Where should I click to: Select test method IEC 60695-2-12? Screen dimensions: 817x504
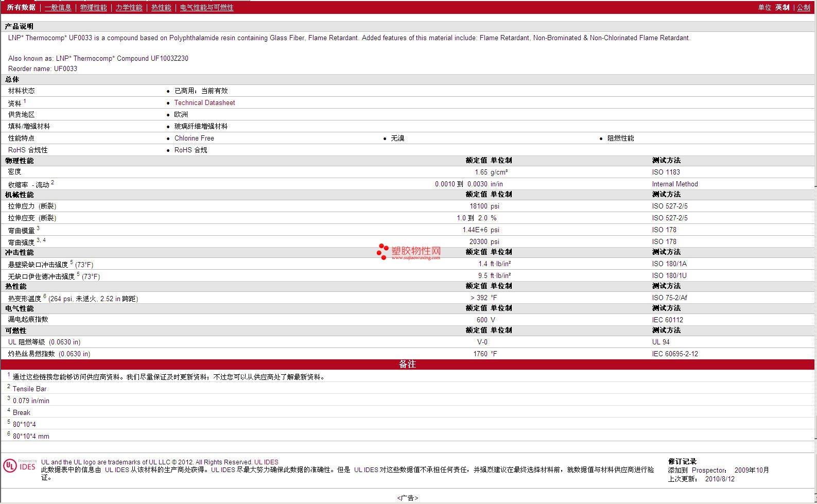click(x=675, y=354)
